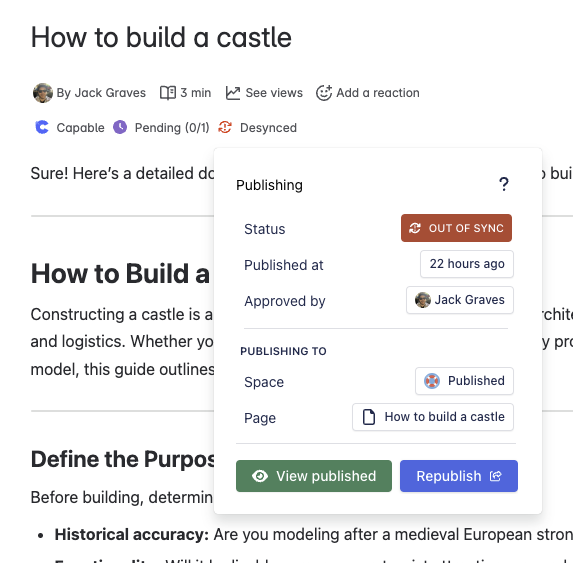
Task: Open the How to build a castle page link
Action: 433,417
